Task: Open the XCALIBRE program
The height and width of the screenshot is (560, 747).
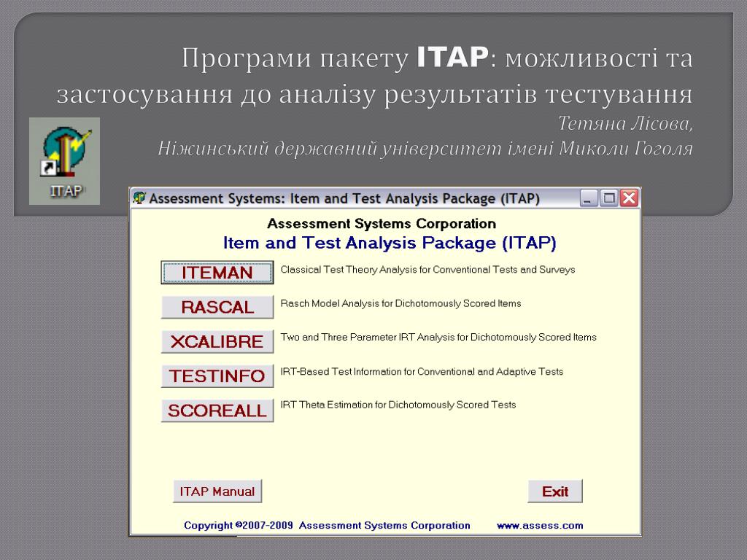Action: [x=217, y=341]
